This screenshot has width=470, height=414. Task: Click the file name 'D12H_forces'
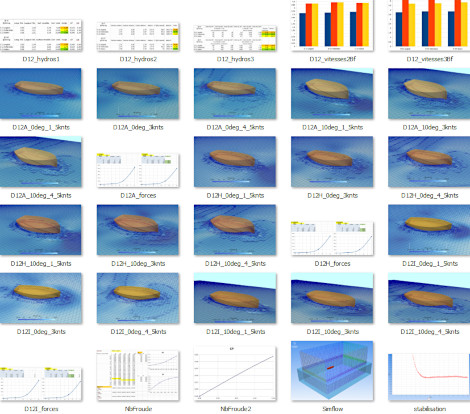click(332, 264)
